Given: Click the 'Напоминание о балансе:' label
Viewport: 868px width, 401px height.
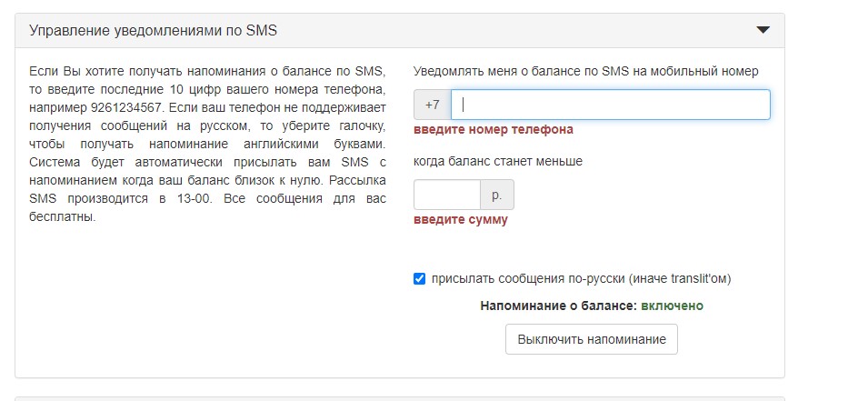Looking at the screenshot, I should (x=558, y=306).
